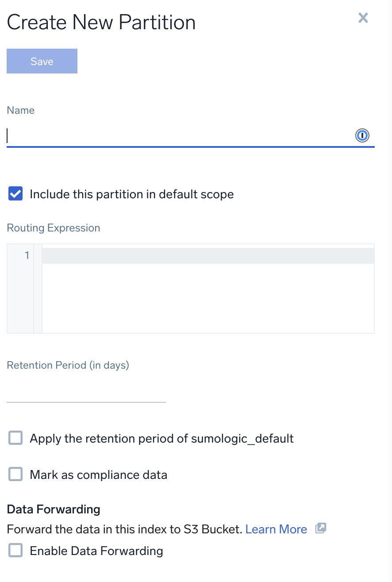Viewport: 392px width, 582px height.
Task: Click the Save button
Action: [42, 61]
